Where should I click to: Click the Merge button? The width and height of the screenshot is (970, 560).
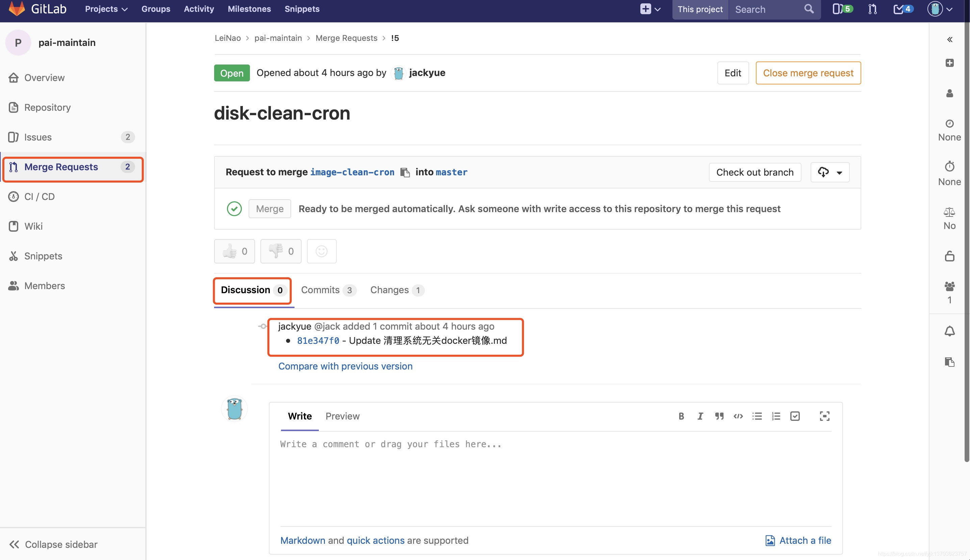[270, 209]
